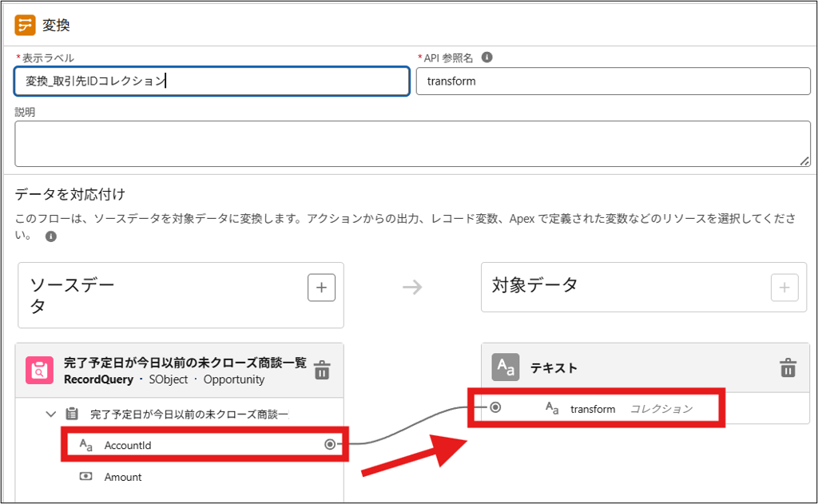Image resolution: width=818 pixels, height=504 pixels.
Task: Click the 変換 dialog title text
Action: 56,25
